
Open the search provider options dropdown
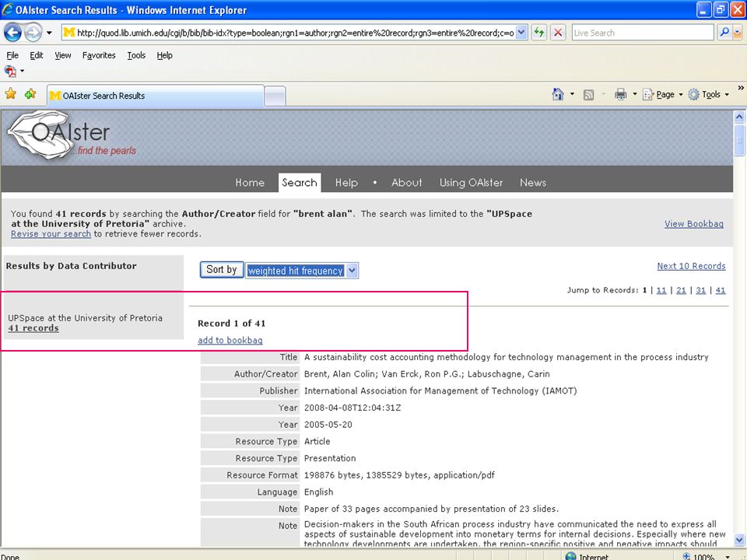(x=738, y=33)
